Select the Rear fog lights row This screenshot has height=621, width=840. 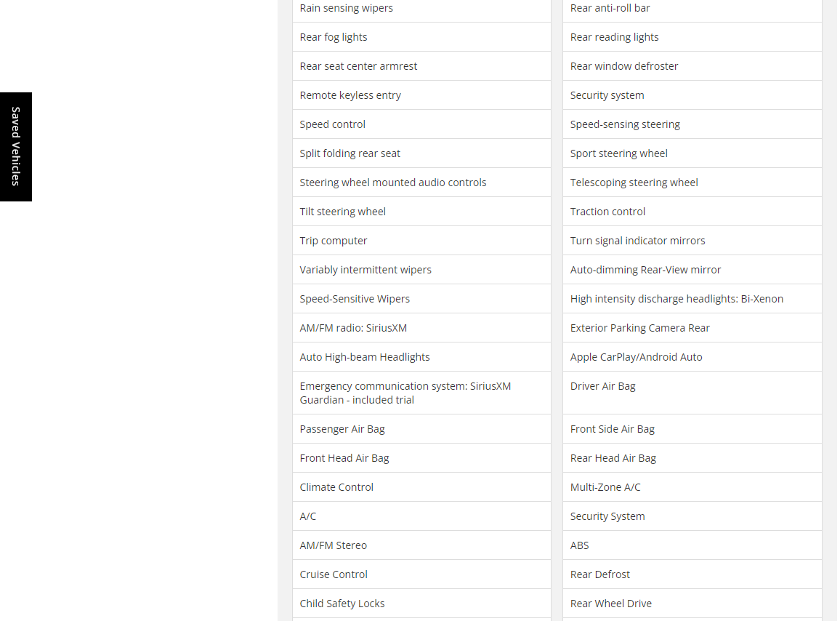[334, 37]
